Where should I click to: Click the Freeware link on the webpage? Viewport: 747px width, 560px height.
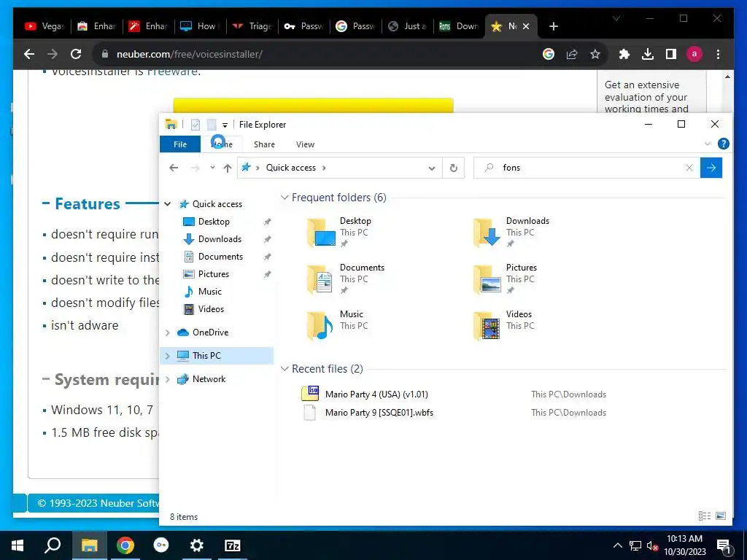172,72
